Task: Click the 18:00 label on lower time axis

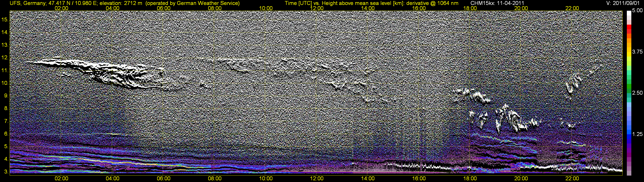Action: tap(470, 179)
